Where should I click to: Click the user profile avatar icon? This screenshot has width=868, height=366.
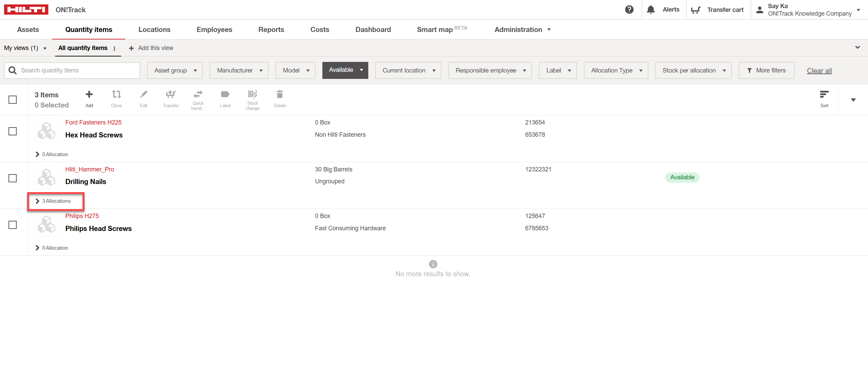759,10
